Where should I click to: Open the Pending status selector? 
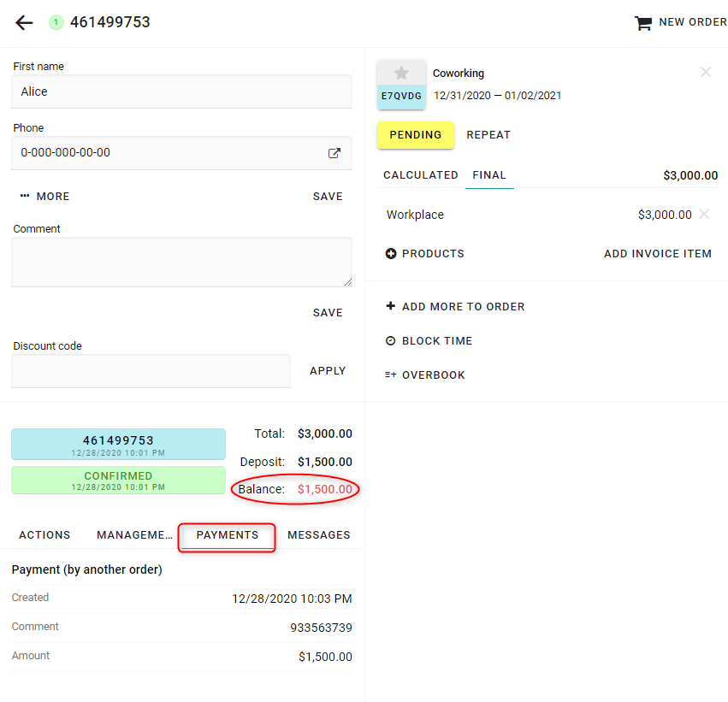pyautogui.click(x=416, y=135)
